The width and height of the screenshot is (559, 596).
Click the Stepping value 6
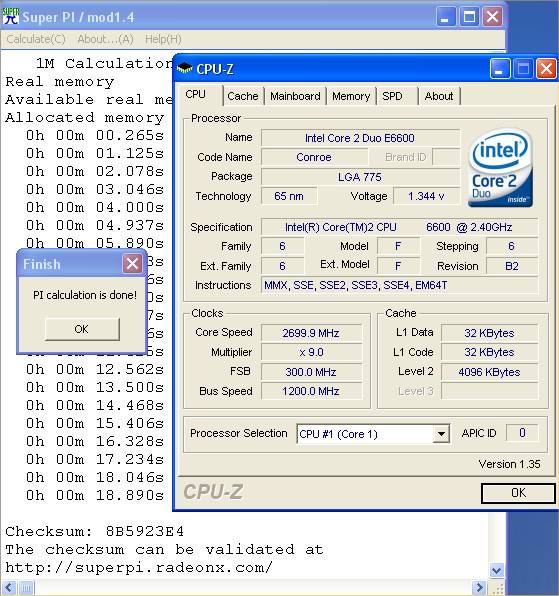(512, 246)
